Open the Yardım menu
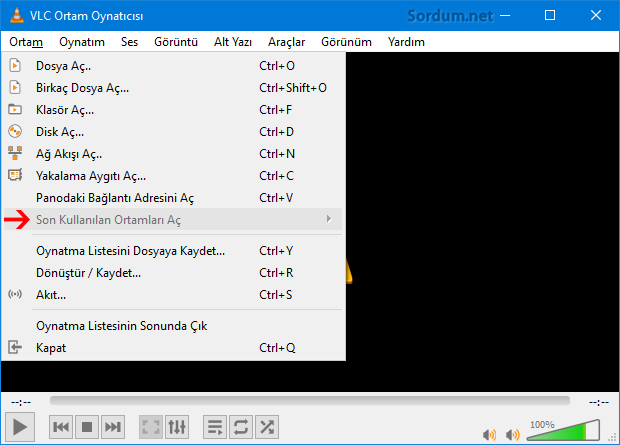Viewport: 620px width, 445px height. 406,42
